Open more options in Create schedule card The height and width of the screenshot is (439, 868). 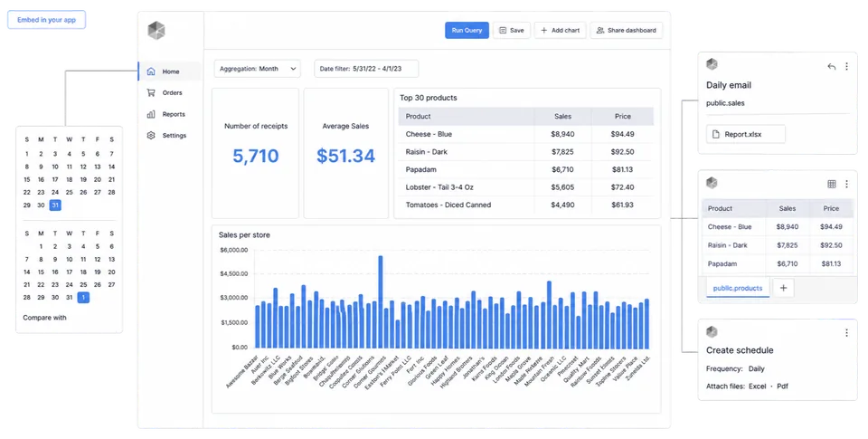pyautogui.click(x=846, y=332)
